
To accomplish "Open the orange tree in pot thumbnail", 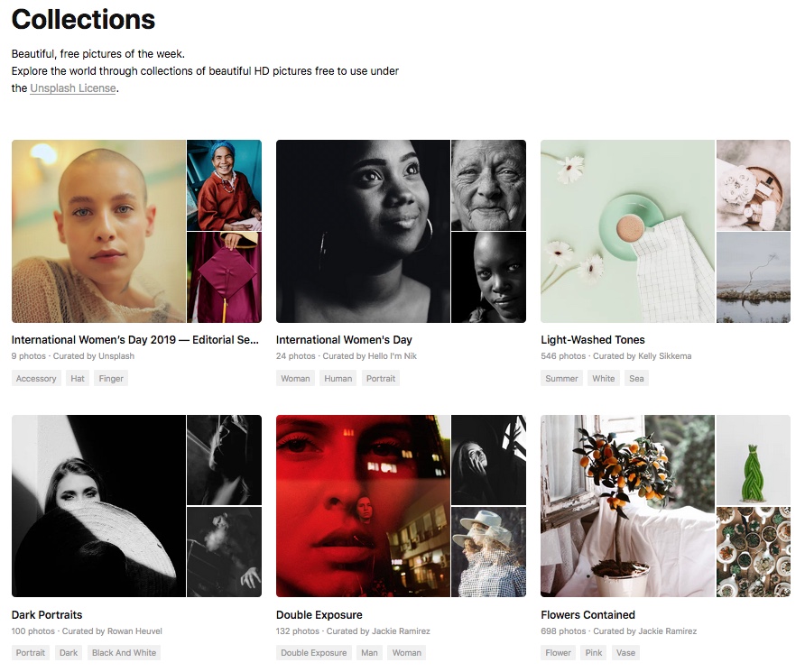I will point(627,505).
